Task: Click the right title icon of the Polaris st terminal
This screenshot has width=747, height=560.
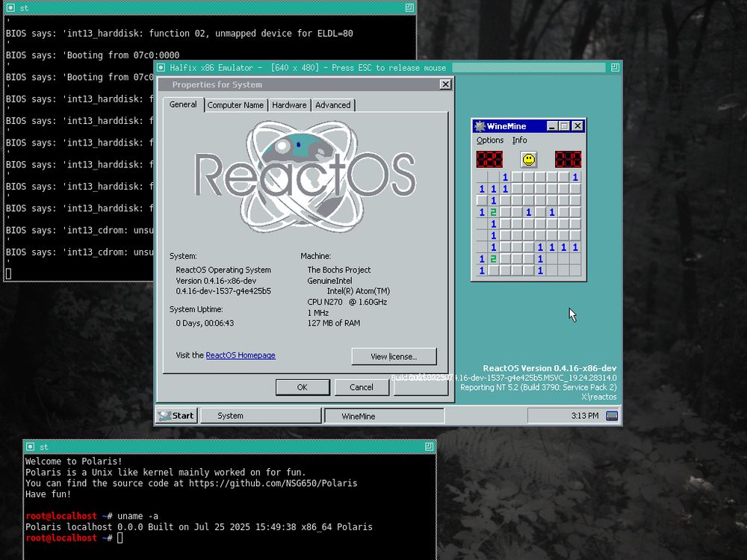Action: coord(429,447)
